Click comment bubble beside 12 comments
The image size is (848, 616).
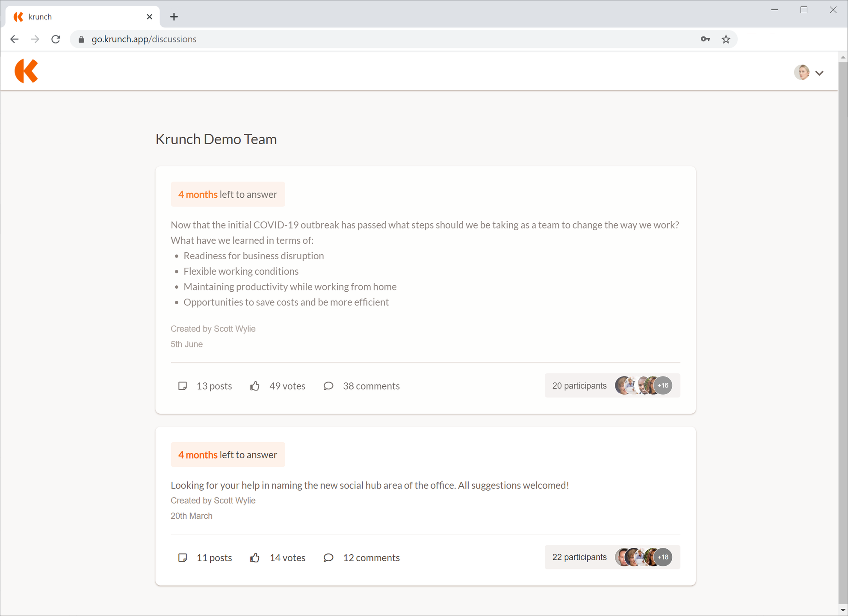coord(328,558)
